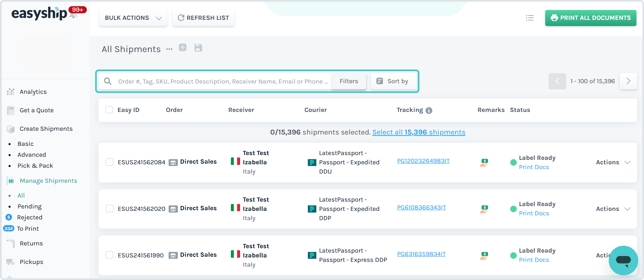Open Pending shipments list

tap(30, 206)
